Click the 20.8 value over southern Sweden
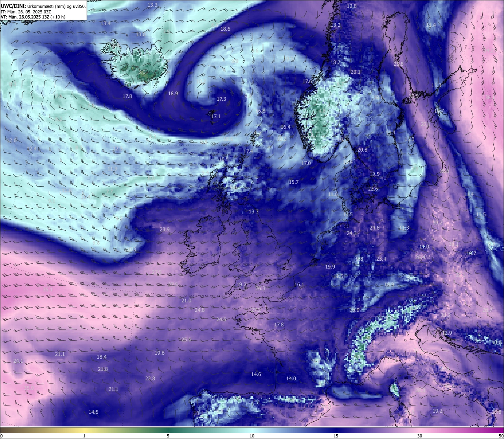 coord(362,150)
